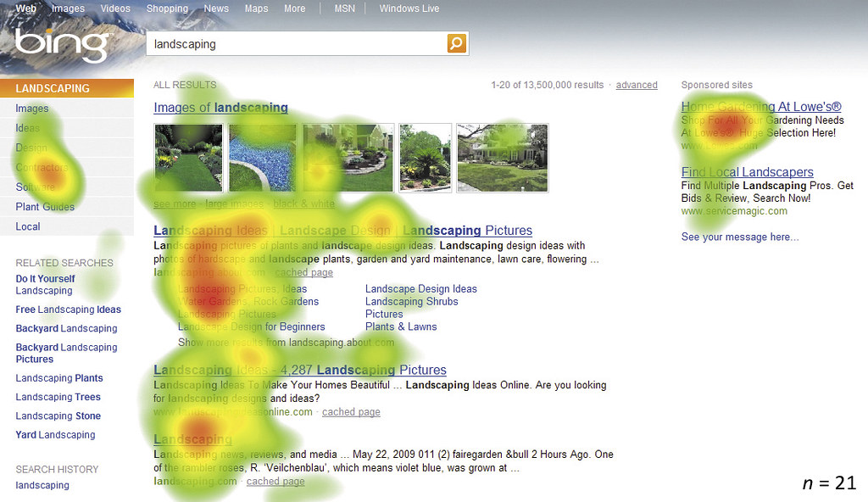The height and width of the screenshot is (502, 868).
Task: Open the advanced search link
Action: tap(637, 85)
